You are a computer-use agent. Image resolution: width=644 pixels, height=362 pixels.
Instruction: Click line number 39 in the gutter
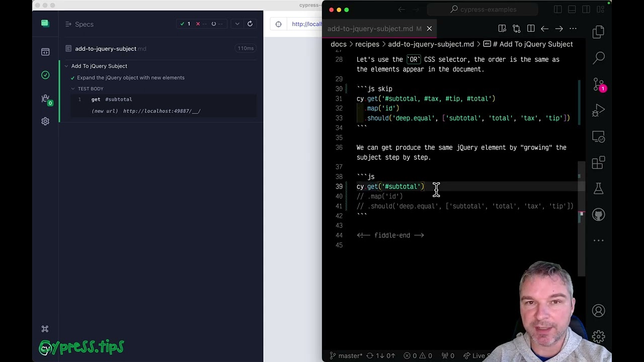point(339,187)
